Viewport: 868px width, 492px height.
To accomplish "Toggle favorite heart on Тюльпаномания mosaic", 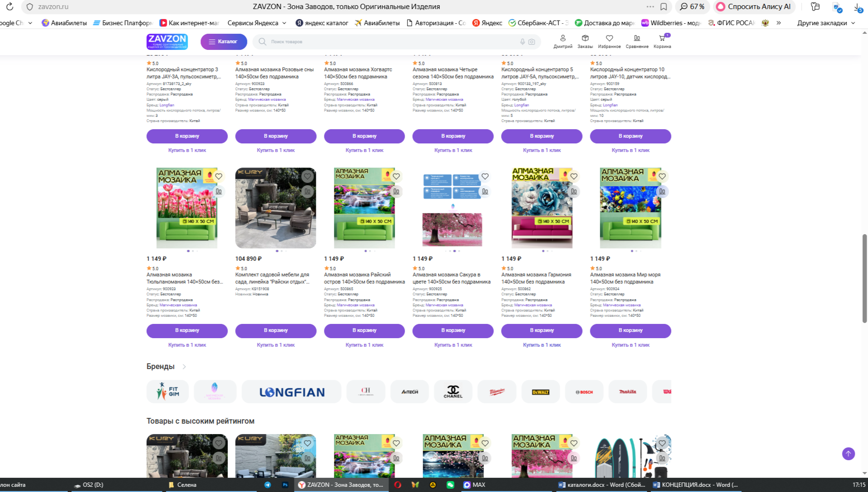I will (x=219, y=176).
